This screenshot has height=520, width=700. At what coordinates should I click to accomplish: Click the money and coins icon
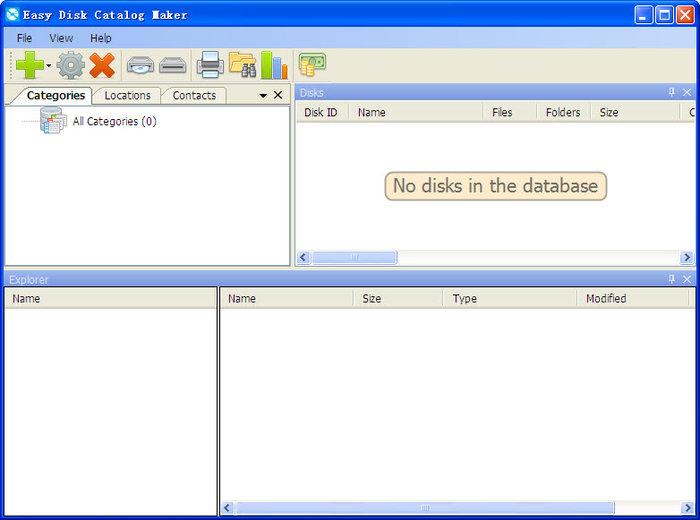[x=312, y=64]
